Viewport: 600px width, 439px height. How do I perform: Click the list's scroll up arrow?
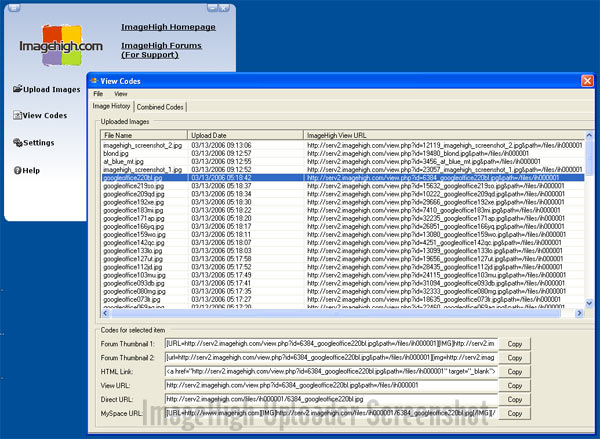coord(589,135)
